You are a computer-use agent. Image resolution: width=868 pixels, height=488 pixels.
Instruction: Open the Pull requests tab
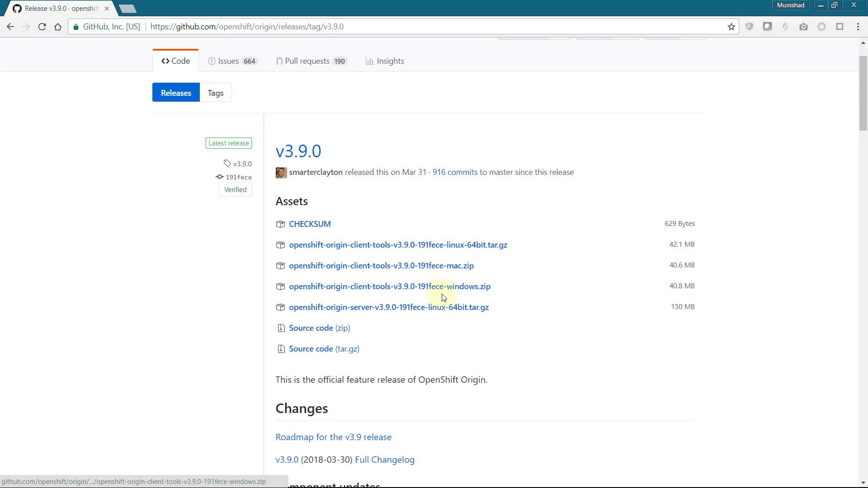tap(311, 61)
